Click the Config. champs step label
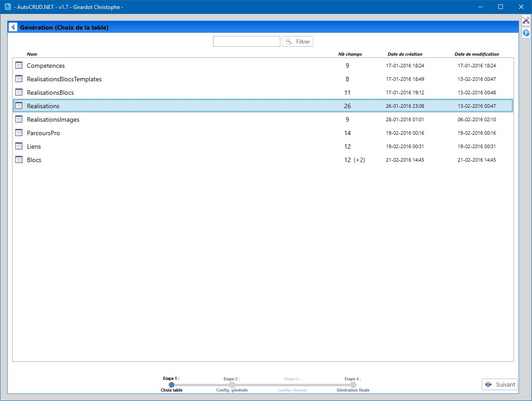Image resolution: width=532 pixels, height=401 pixels. click(292, 390)
